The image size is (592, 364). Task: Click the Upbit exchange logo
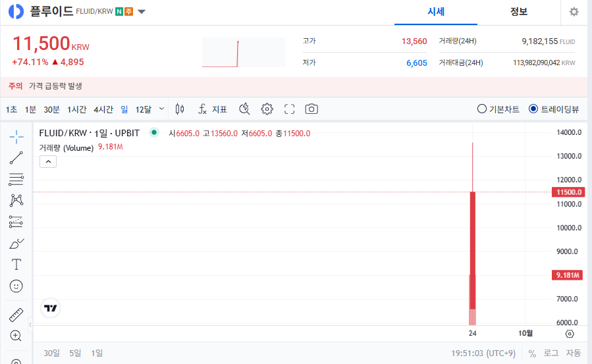16,12
